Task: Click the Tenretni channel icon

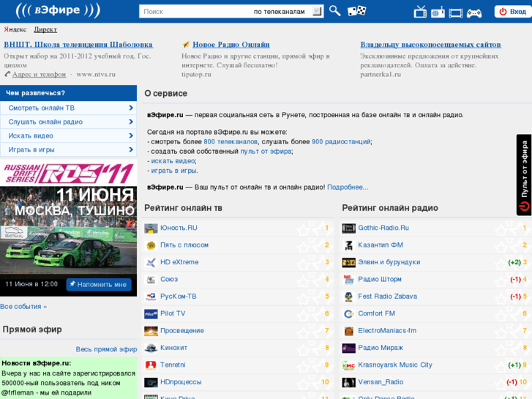Action: [151, 365]
